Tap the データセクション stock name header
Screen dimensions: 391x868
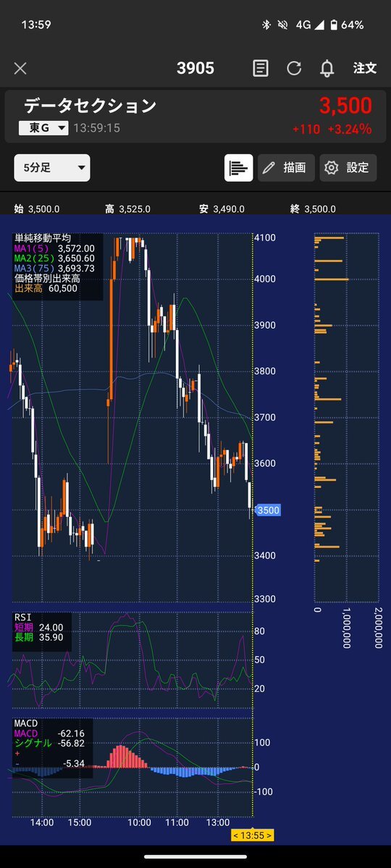point(90,106)
